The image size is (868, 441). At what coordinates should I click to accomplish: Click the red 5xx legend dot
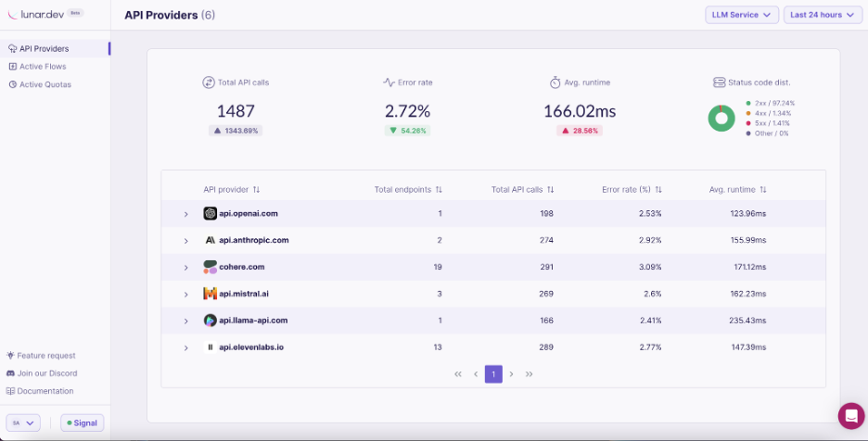(748, 123)
